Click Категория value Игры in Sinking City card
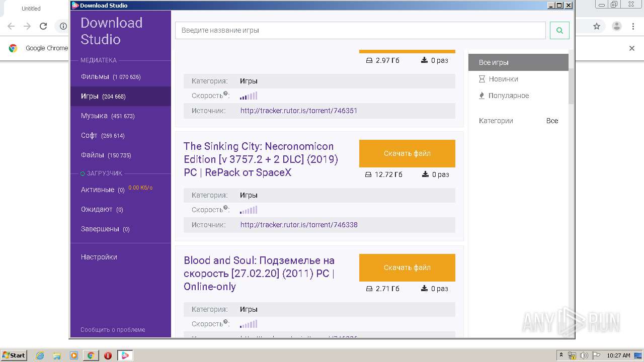 pyautogui.click(x=249, y=195)
